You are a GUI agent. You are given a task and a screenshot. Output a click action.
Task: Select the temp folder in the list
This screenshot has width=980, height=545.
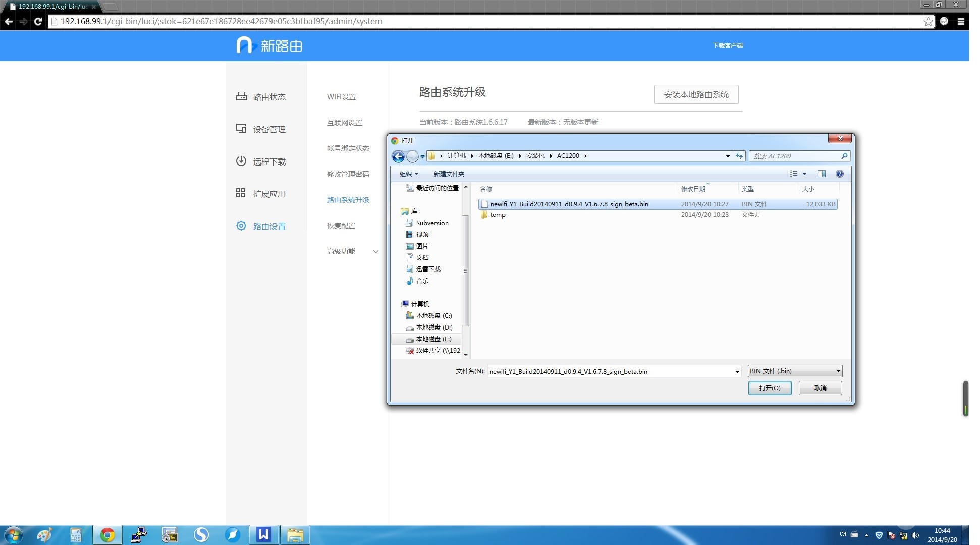click(x=498, y=215)
